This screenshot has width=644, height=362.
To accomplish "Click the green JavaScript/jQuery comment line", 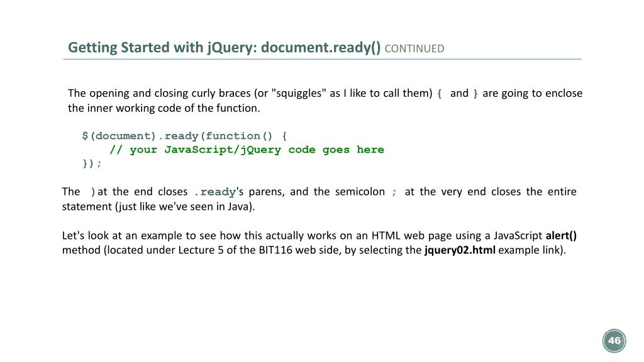I will pos(247,150).
